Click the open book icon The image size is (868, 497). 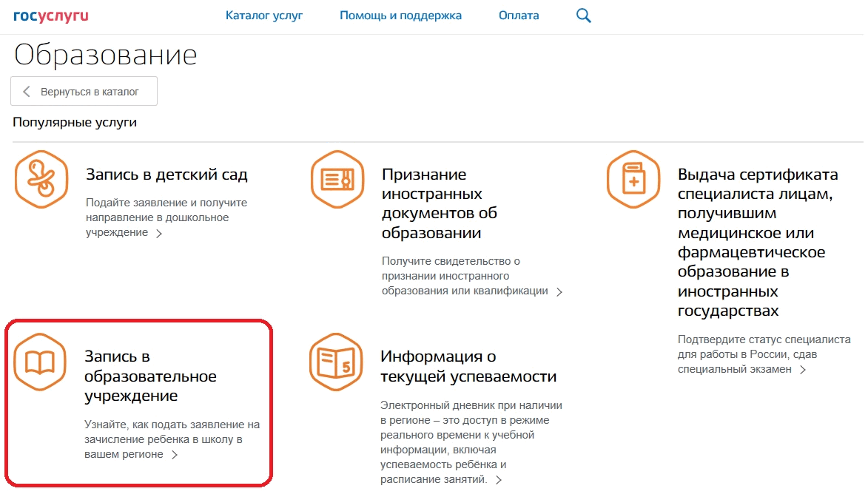(x=40, y=362)
